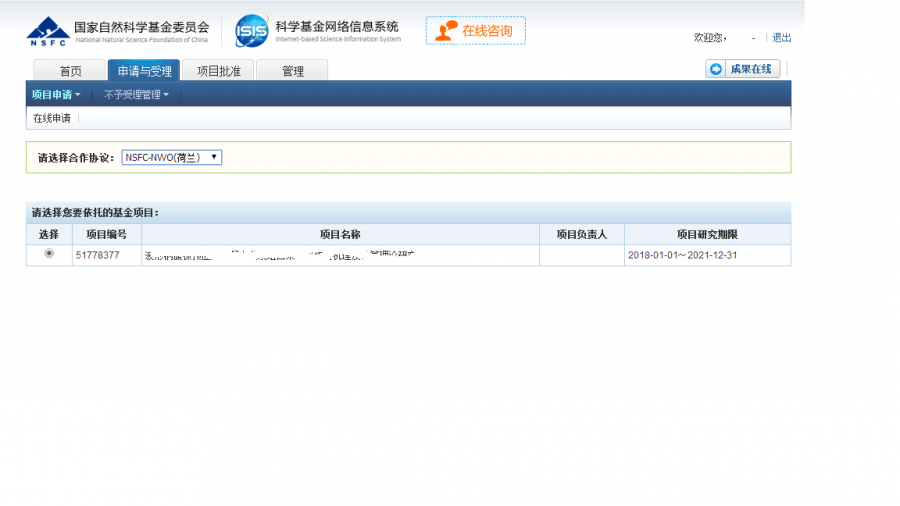Switch to 首页 tab

(x=70, y=71)
